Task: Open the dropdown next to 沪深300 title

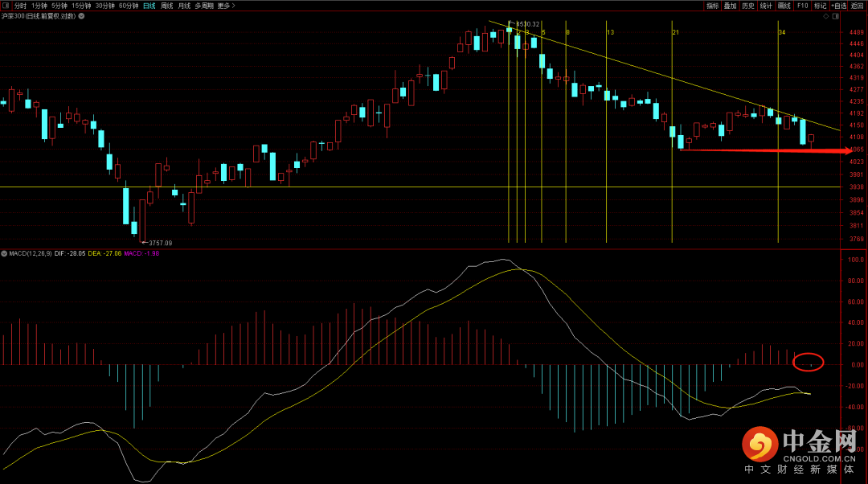Action: 81,16
